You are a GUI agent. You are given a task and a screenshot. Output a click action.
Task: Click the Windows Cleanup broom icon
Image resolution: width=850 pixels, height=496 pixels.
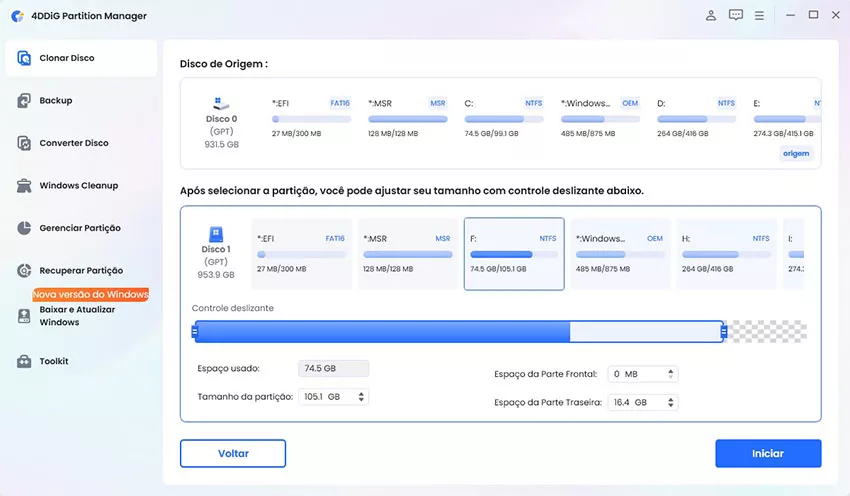[x=24, y=185]
